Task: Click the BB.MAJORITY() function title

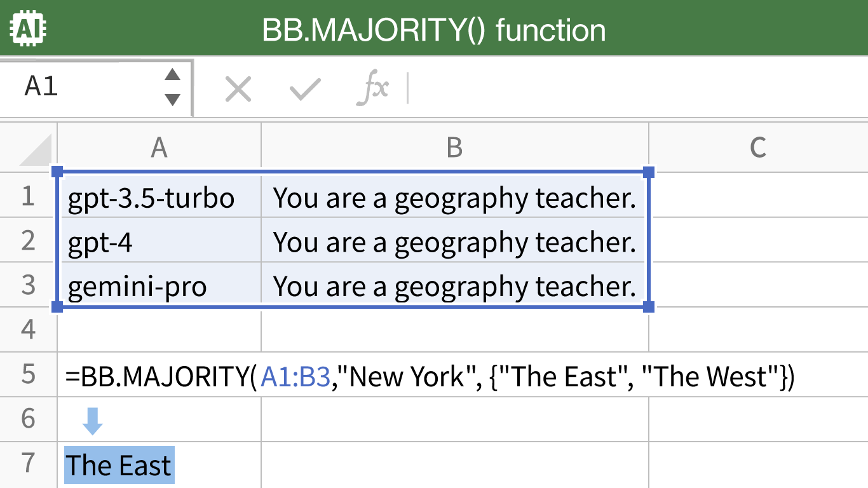Action: pyautogui.click(x=434, y=30)
